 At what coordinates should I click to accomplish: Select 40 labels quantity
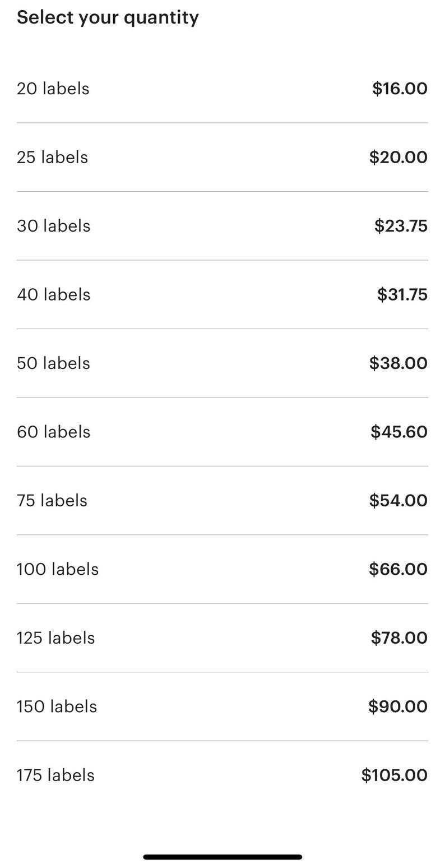[222, 294]
